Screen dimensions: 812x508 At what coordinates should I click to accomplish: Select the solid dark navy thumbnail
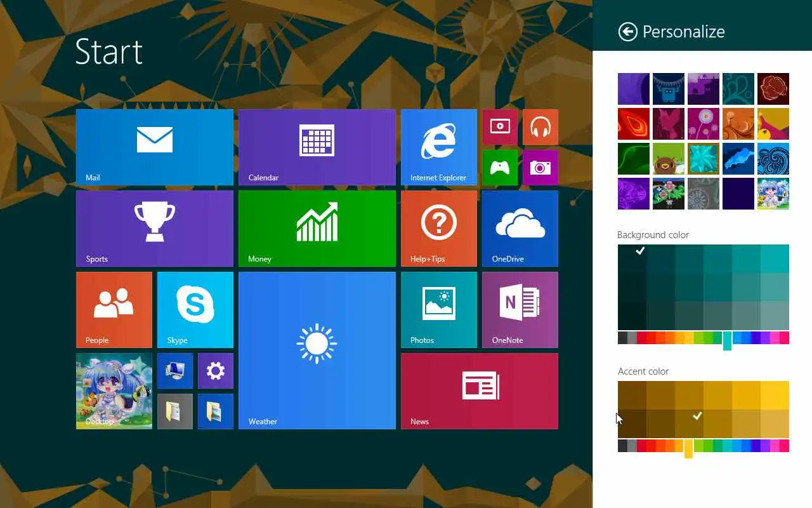pos(738,194)
